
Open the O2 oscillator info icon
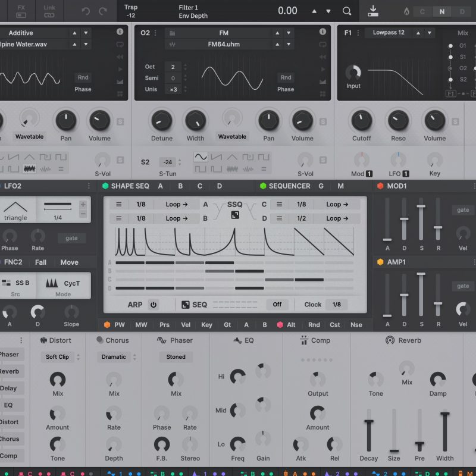322,32
